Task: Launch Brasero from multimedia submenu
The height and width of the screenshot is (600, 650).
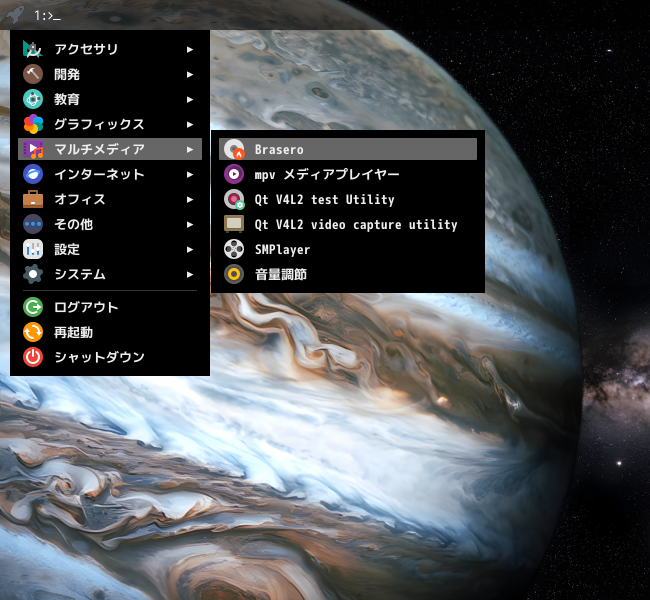Action: (348, 149)
